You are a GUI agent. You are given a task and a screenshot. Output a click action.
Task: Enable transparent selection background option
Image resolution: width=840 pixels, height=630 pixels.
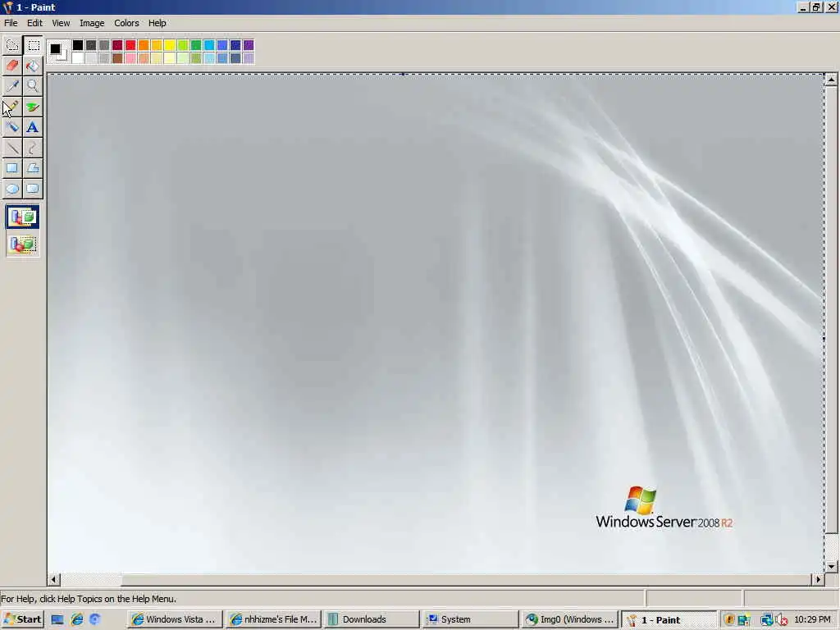pyautogui.click(x=22, y=244)
